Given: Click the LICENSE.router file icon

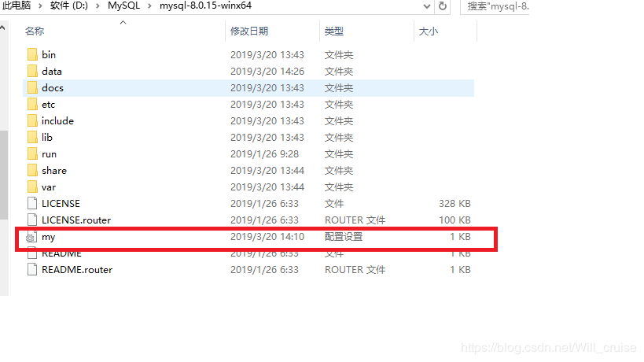Looking at the screenshot, I should (x=32, y=220).
